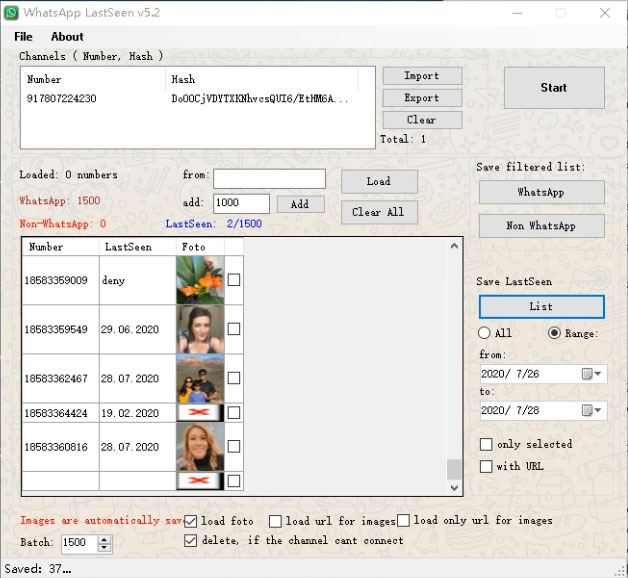
Task: Click the WhatsApp logo icon in title bar
Action: pos(11,12)
